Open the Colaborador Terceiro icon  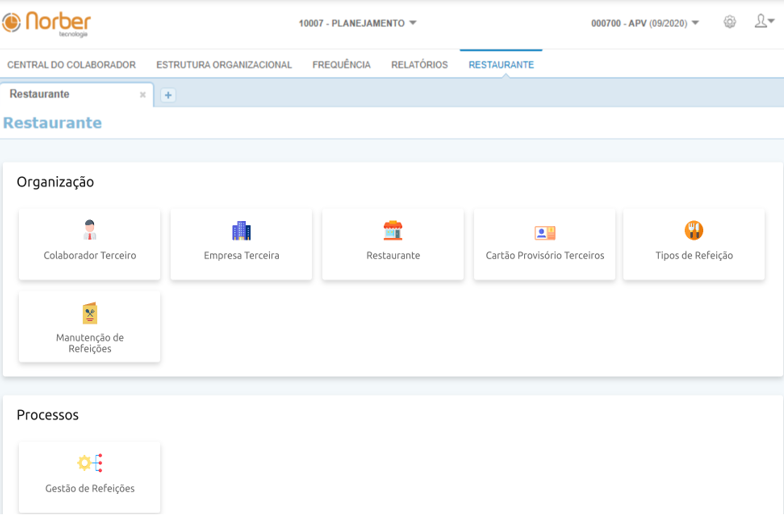(90, 231)
